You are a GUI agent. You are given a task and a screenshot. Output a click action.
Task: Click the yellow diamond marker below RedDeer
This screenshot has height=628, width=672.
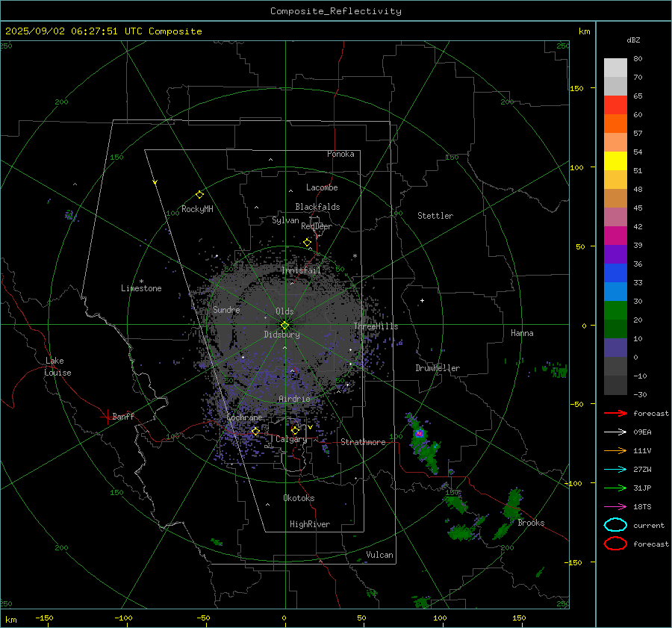pyautogui.click(x=307, y=243)
